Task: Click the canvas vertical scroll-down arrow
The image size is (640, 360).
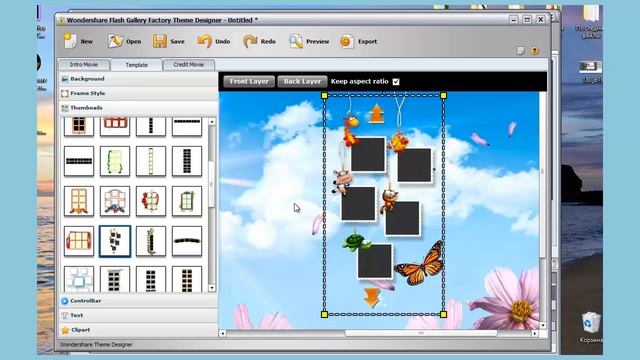Action: pos(543,325)
